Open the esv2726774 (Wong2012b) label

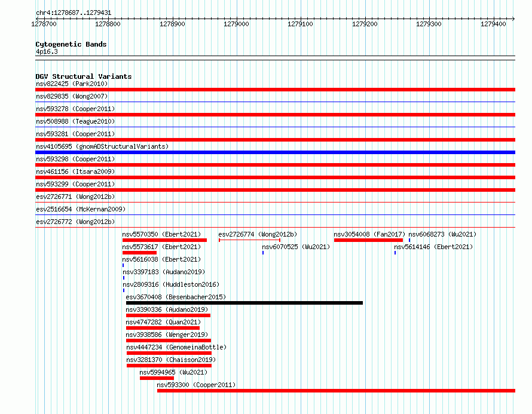pos(258,234)
